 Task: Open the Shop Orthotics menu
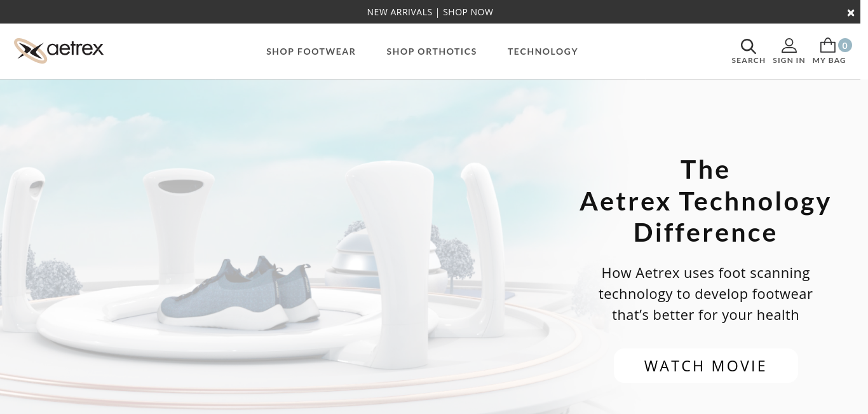pos(431,52)
